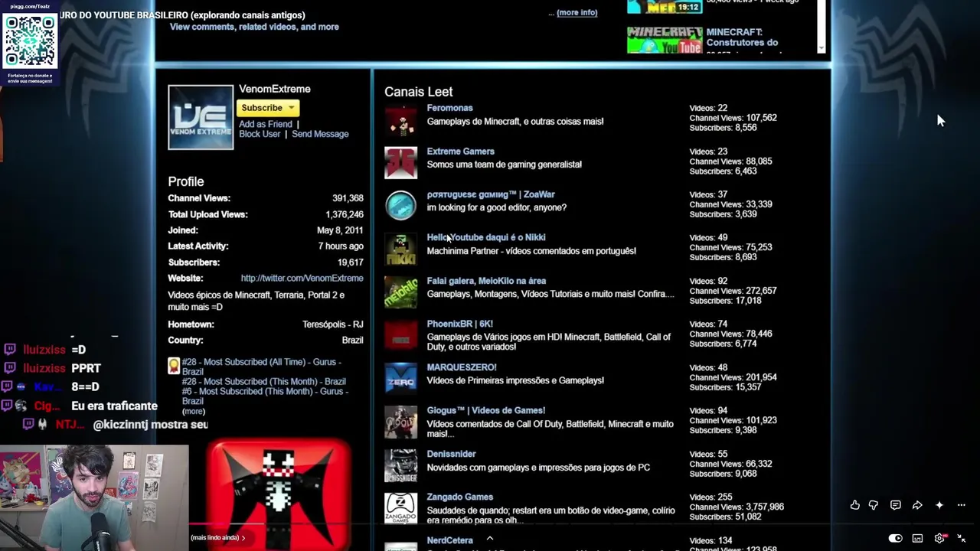The image size is (980, 551).
Task: Click the 'Profile' section heading
Action: (186, 181)
